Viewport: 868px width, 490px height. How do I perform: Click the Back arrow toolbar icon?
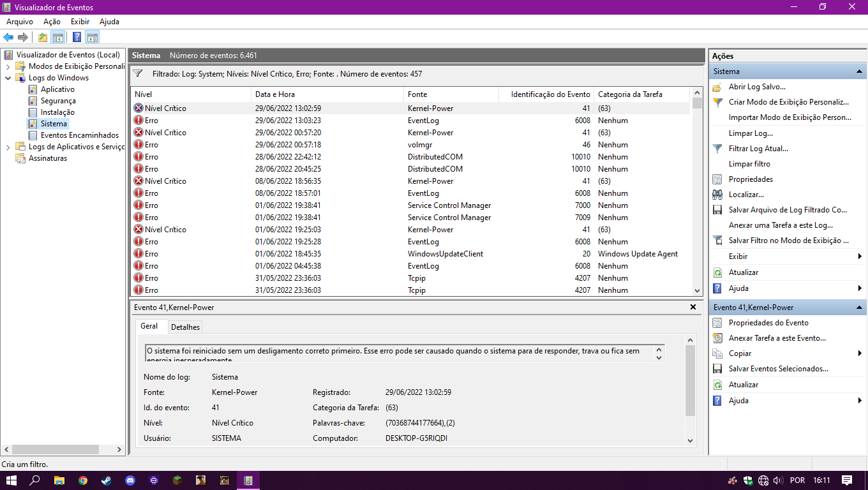point(8,37)
